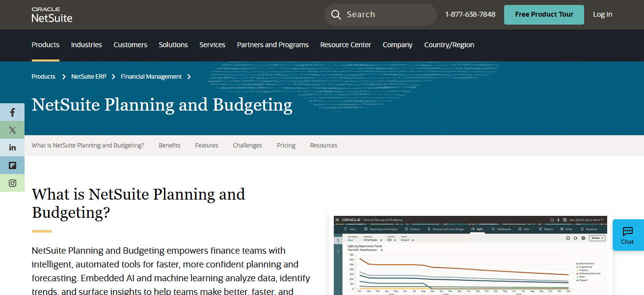
Task: Share page on X (Twitter)
Action: pyautogui.click(x=12, y=130)
